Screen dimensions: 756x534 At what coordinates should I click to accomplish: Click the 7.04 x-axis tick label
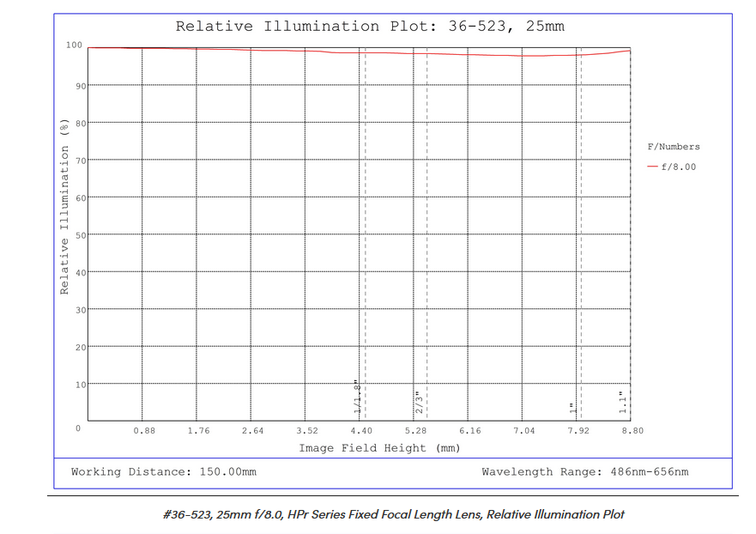[x=524, y=430]
